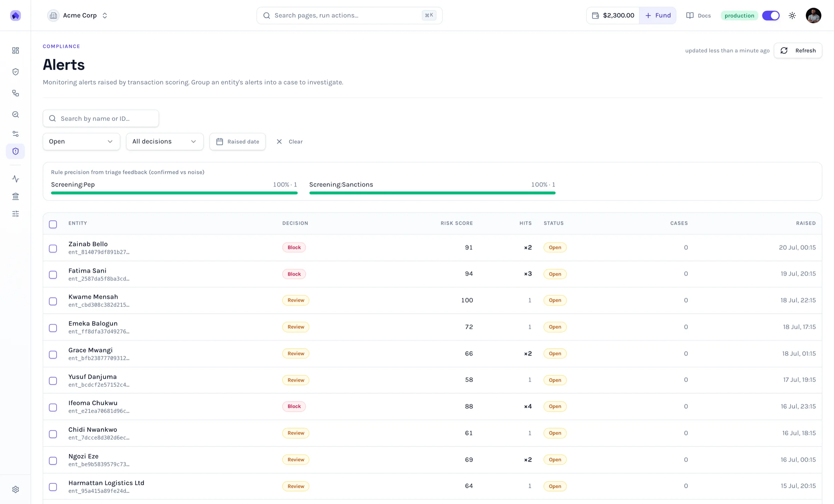Screen dimensions: 834x504
Task: Click risk score 100 for Kwame Mensah
Action: tap(467, 300)
